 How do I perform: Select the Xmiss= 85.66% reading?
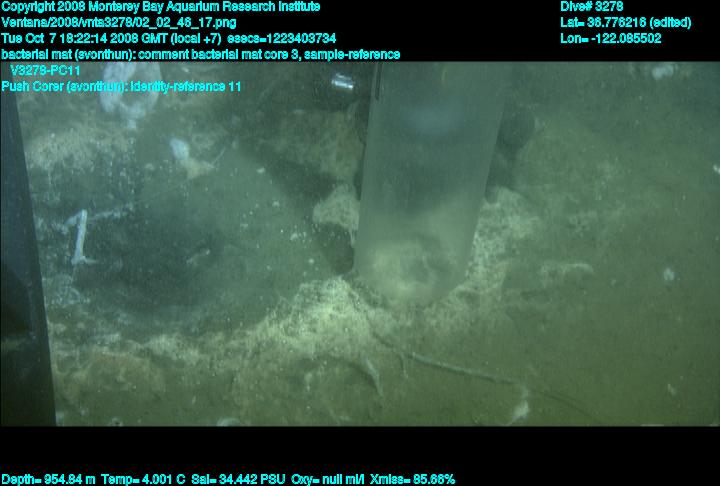click(412, 479)
